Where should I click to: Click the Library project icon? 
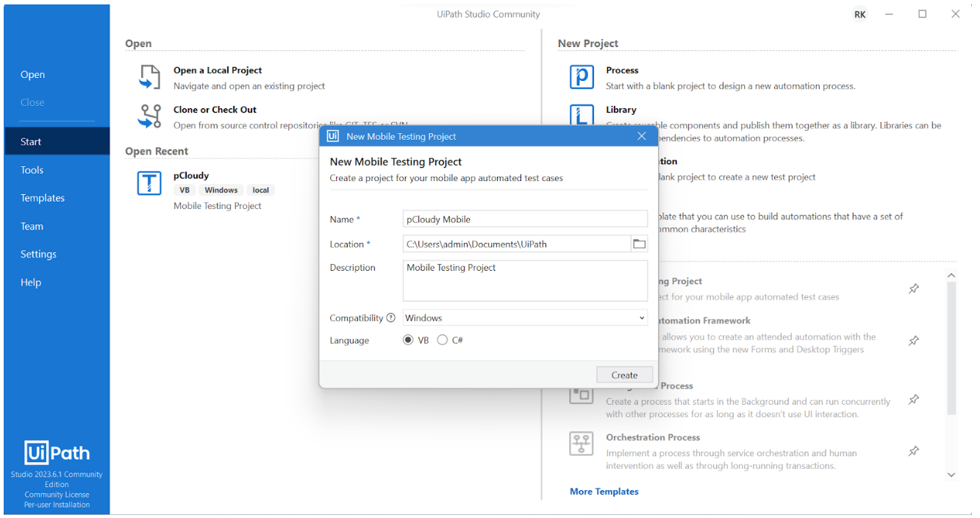[582, 115]
